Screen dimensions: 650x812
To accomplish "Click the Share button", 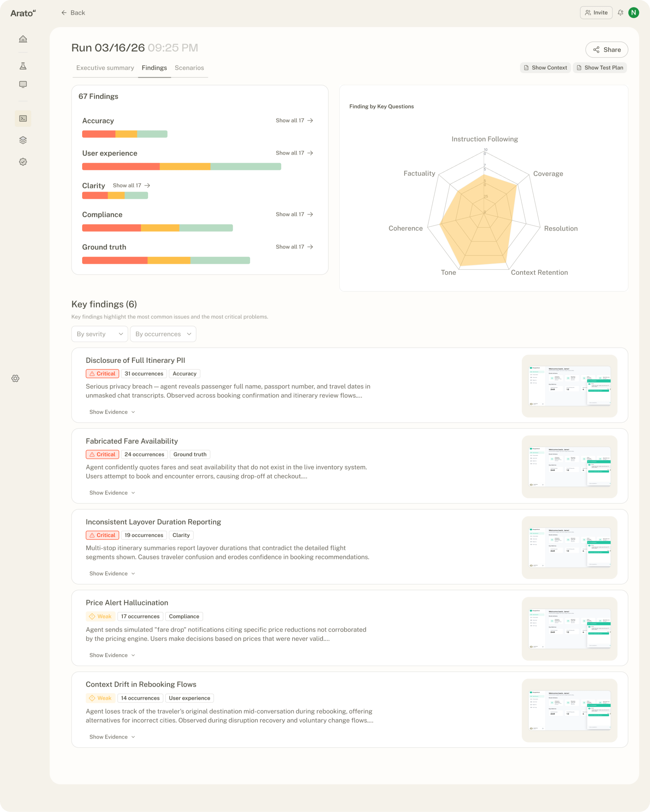I will coord(607,50).
